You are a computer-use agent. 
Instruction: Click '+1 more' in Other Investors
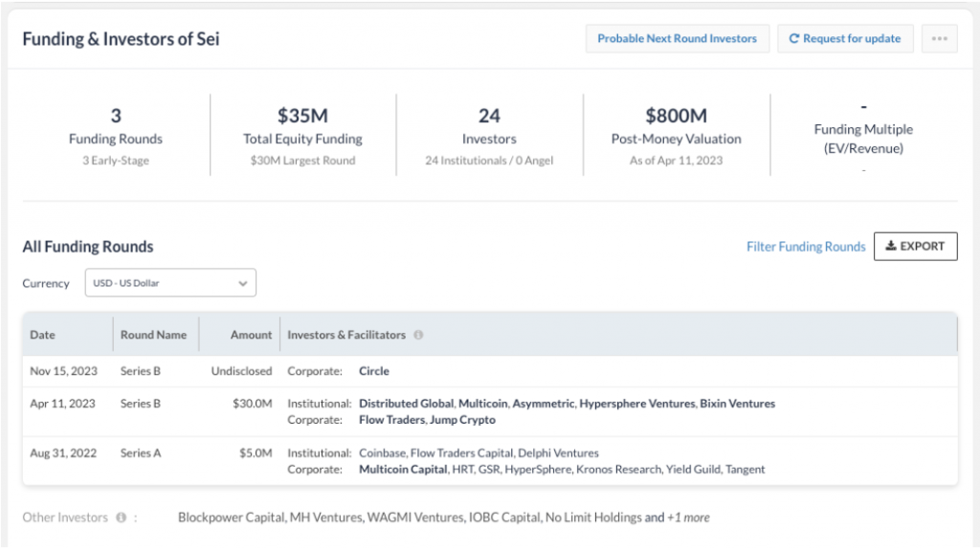tap(688, 517)
